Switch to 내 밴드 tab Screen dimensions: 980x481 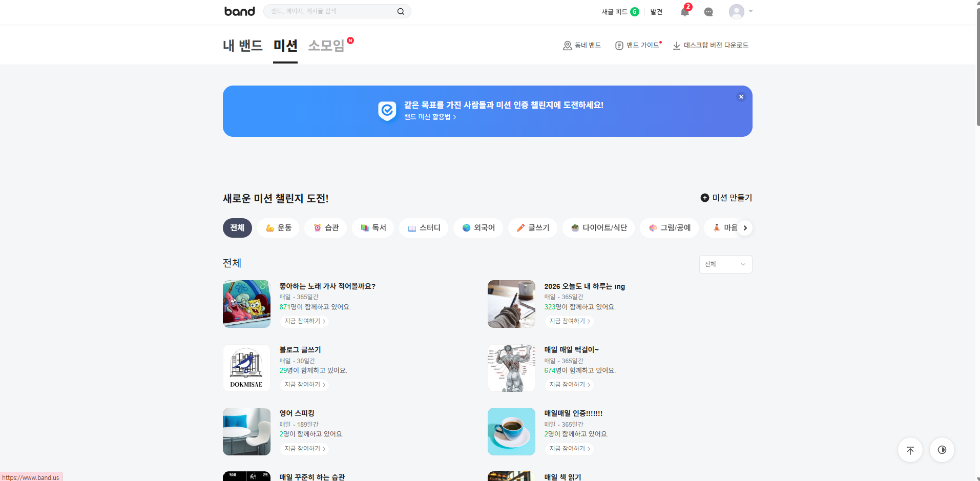243,46
